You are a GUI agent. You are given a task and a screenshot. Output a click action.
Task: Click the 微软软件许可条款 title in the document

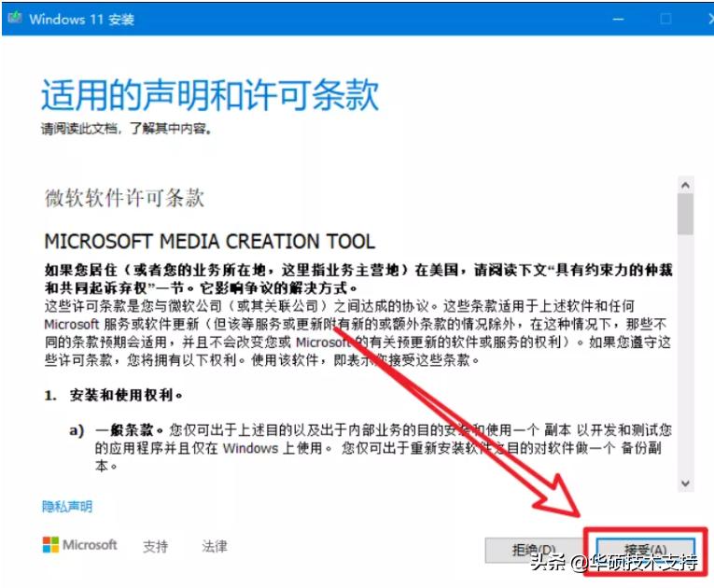(124, 198)
